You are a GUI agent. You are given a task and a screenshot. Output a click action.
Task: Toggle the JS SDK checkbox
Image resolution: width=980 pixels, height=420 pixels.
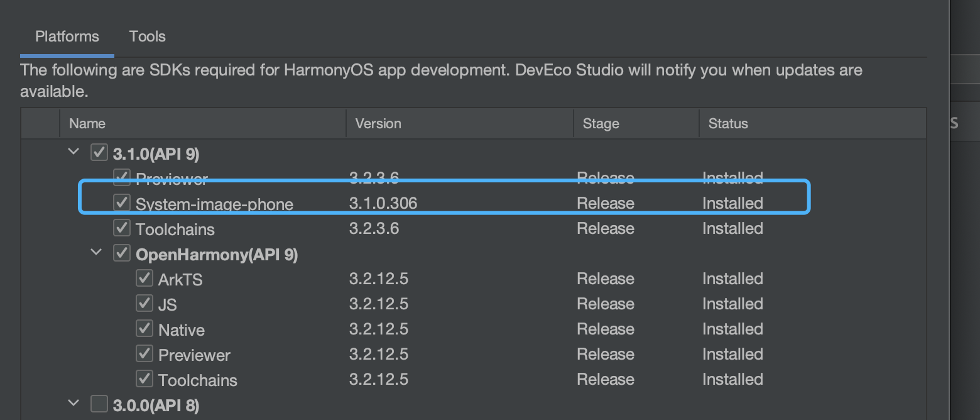coord(144,303)
